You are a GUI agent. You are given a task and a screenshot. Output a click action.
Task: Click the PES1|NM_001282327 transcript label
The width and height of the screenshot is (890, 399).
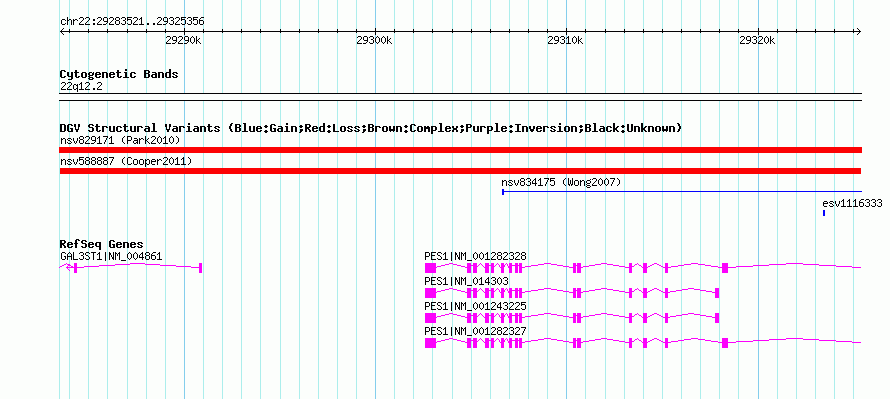(475, 331)
